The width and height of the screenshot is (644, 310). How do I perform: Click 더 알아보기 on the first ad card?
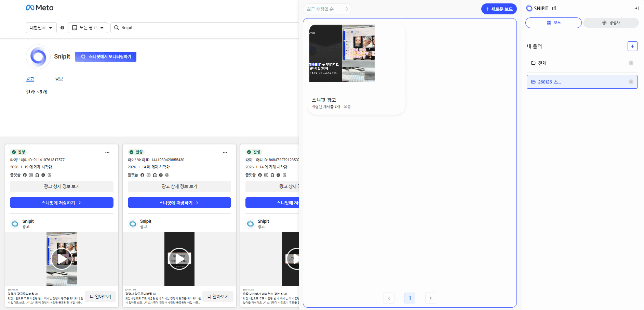click(100, 297)
